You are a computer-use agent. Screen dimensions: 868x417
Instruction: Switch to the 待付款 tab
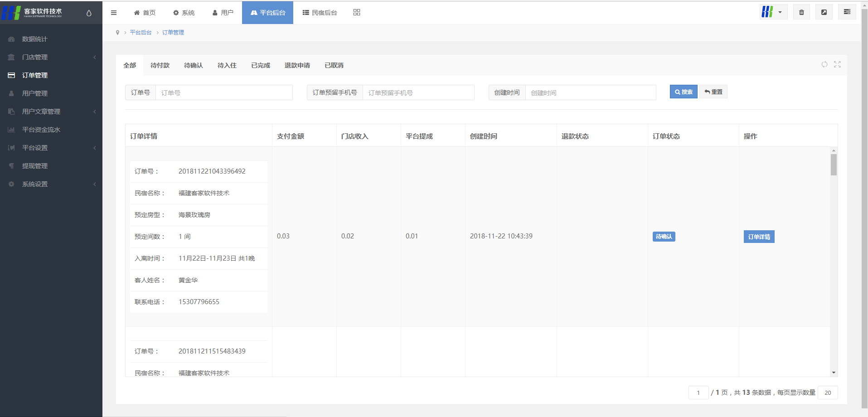(160, 65)
